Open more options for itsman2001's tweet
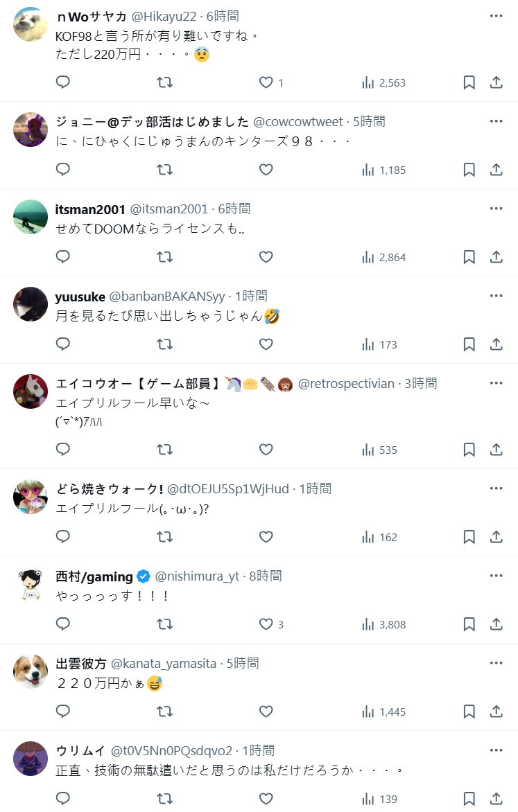Image resolution: width=518 pixels, height=812 pixels. (x=496, y=209)
